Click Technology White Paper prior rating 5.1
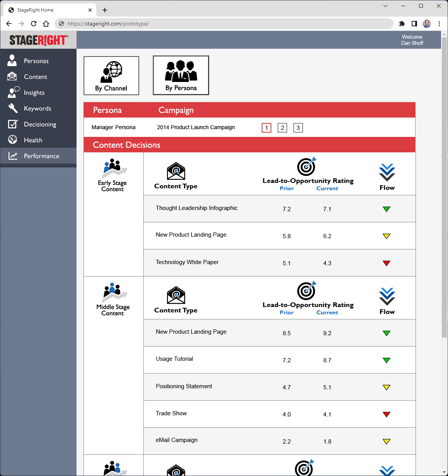 point(286,263)
